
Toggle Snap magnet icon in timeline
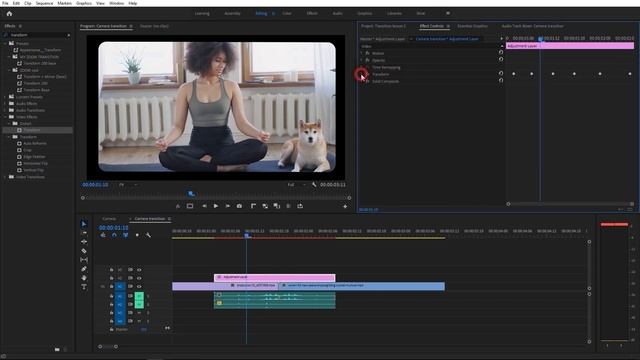[x=114, y=235]
